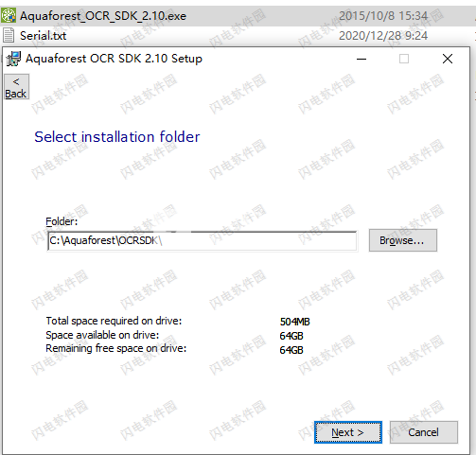The image size is (476, 455).
Task: Cancel the installation
Action: pyautogui.click(x=423, y=432)
